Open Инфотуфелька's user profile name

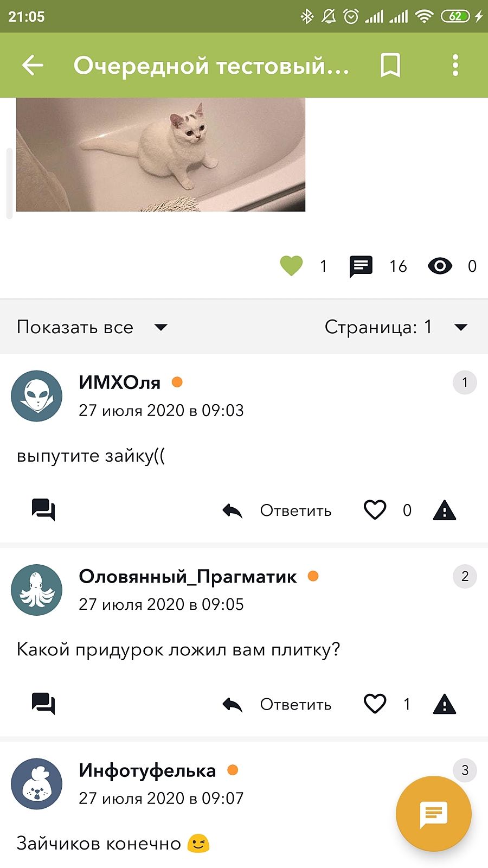147,770
